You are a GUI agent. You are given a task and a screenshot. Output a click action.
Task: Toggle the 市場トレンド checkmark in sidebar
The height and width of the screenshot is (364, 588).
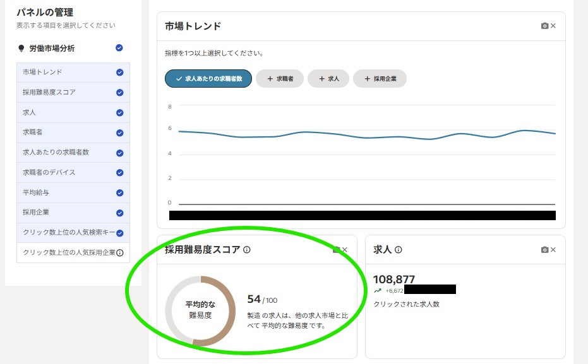(x=119, y=72)
